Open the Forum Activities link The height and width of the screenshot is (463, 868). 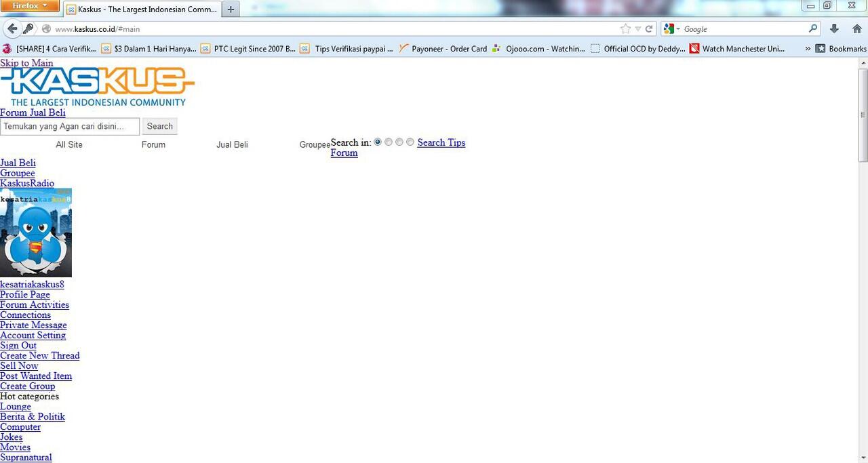tap(35, 304)
